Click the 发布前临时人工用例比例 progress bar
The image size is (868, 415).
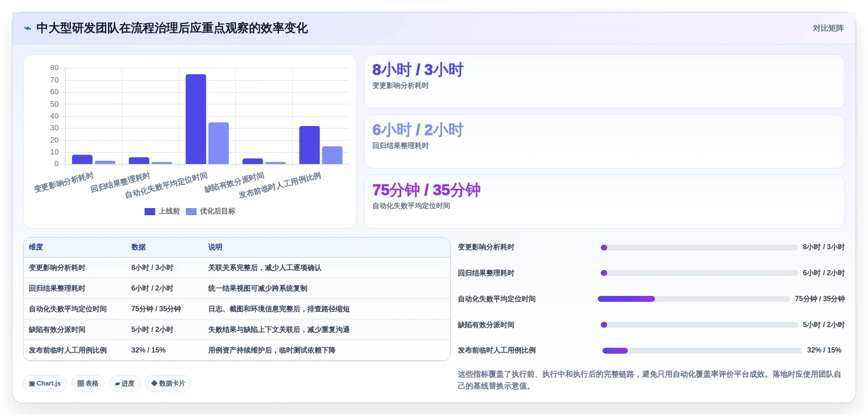[702, 351]
